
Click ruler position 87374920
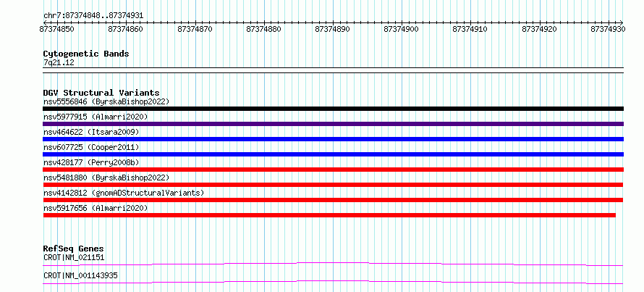click(x=539, y=29)
